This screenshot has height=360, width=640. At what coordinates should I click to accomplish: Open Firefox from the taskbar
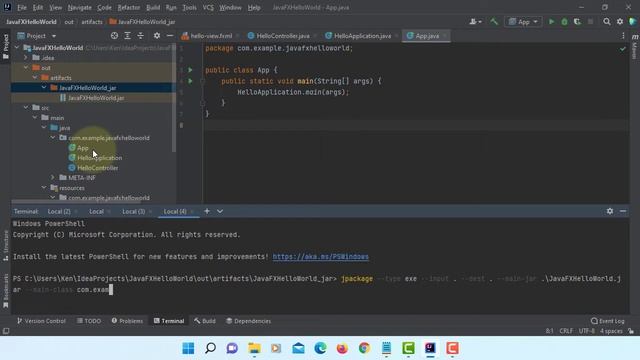(x=342, y=348)
